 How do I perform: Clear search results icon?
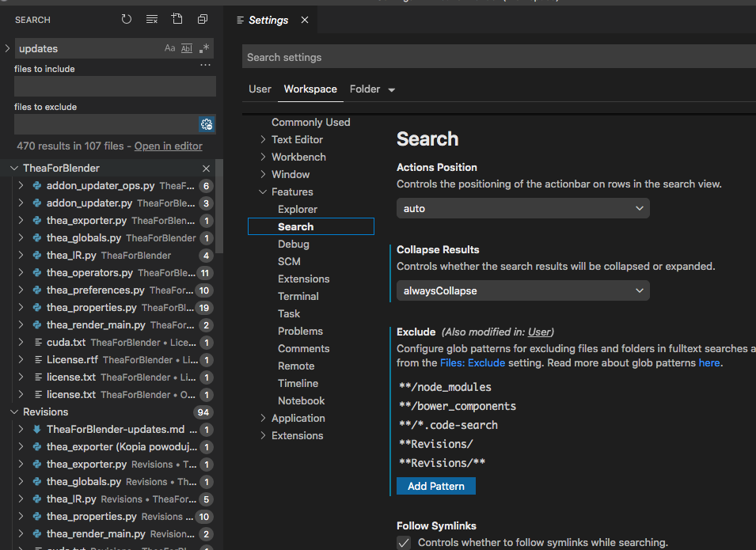tap(152, 19)
